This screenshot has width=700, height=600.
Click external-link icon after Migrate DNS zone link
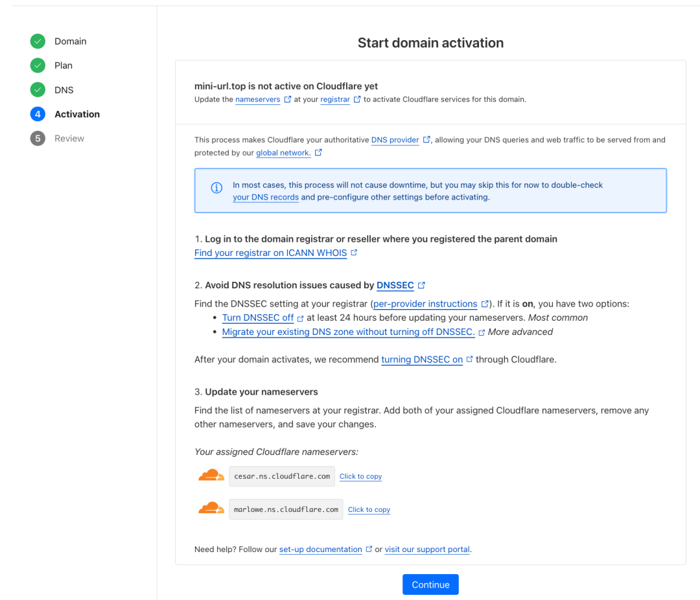pyautogui.click(x=481, y=332)
